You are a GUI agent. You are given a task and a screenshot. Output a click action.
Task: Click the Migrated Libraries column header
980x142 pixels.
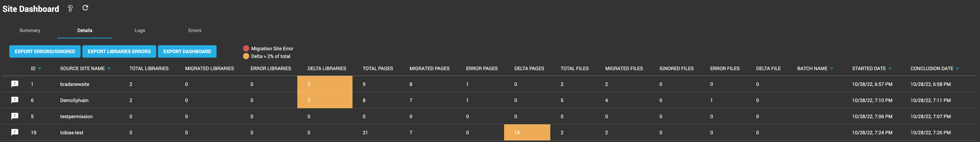pos(210,69)
